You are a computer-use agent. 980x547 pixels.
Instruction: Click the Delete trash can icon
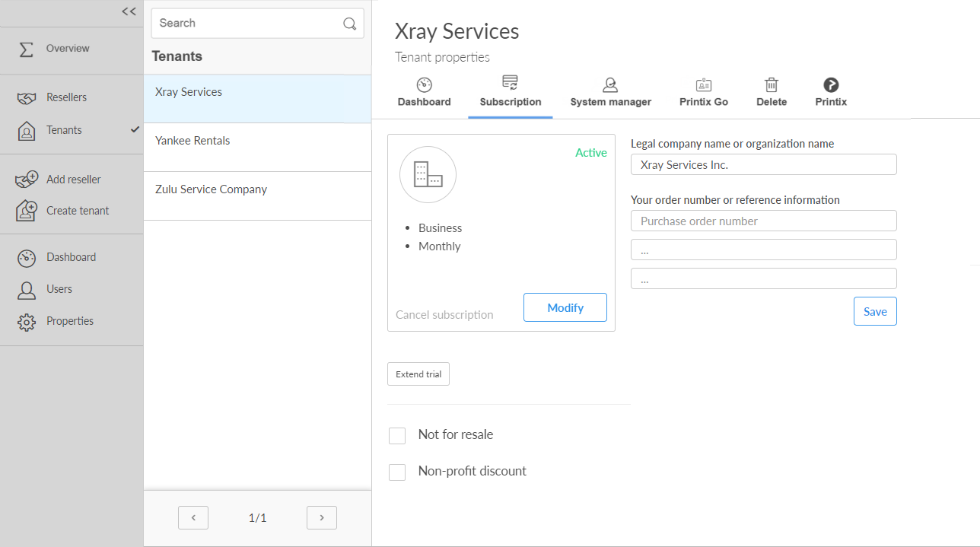[771, 85]
